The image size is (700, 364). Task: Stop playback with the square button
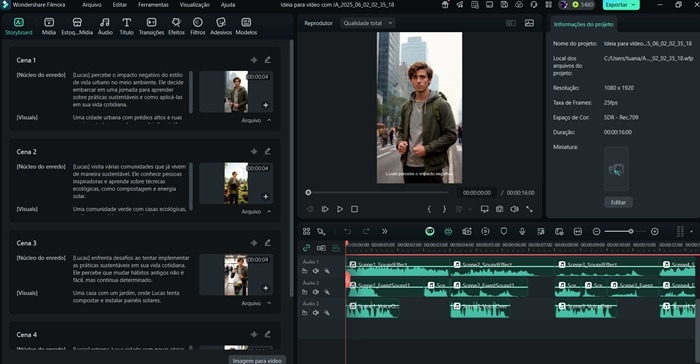354,209
